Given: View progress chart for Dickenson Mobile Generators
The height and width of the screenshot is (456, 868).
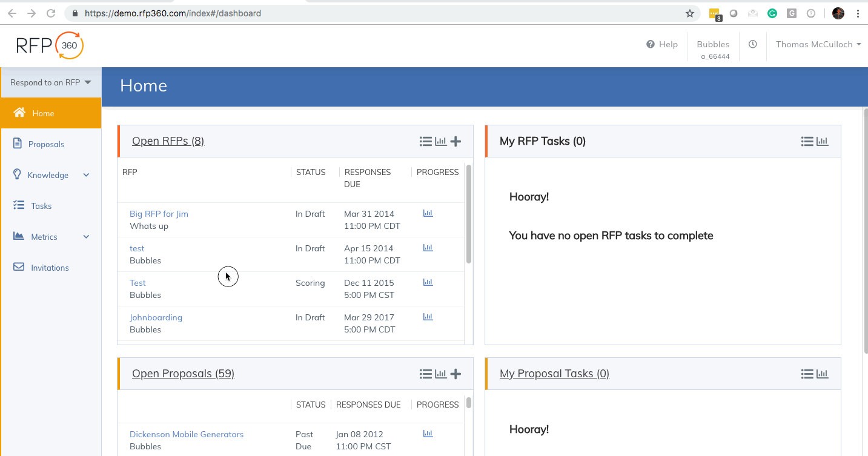Looking at the screenshot, I should pyautogui.click(x=428, y=434).
